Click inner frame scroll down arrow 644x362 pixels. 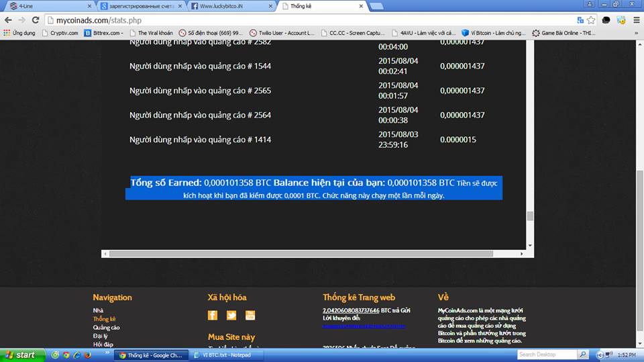[530, 246]
